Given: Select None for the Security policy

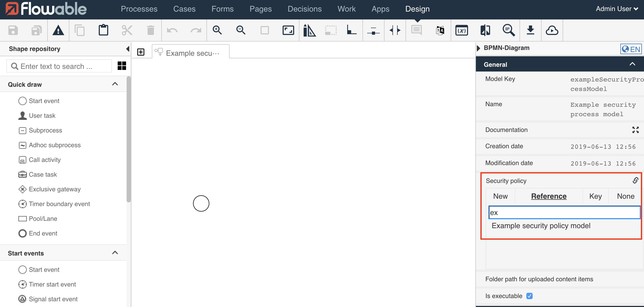Looking at the screenshot, I should point(625,196).
